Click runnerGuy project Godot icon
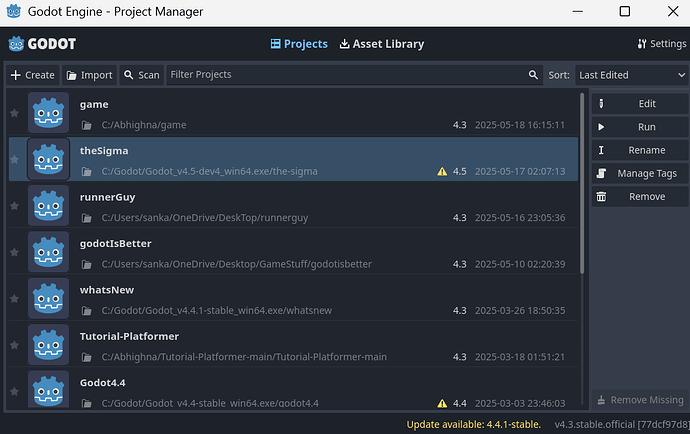The height and width of the screenshot is (434, 690). 48,206
